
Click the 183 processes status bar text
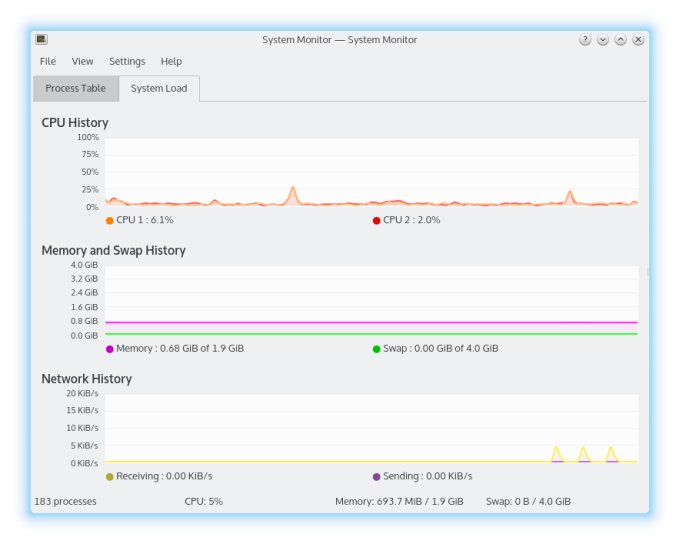click(x=65, y=501)
